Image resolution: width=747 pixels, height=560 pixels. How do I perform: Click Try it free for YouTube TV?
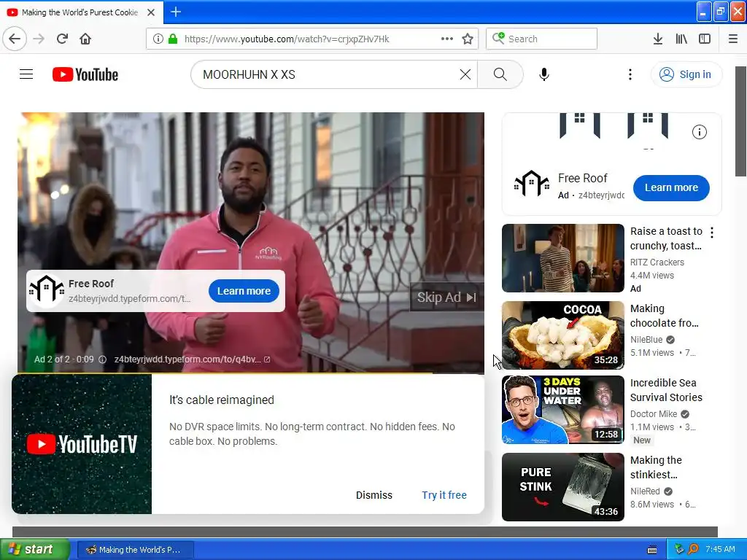pyautogui.click(x=444, y=495)
